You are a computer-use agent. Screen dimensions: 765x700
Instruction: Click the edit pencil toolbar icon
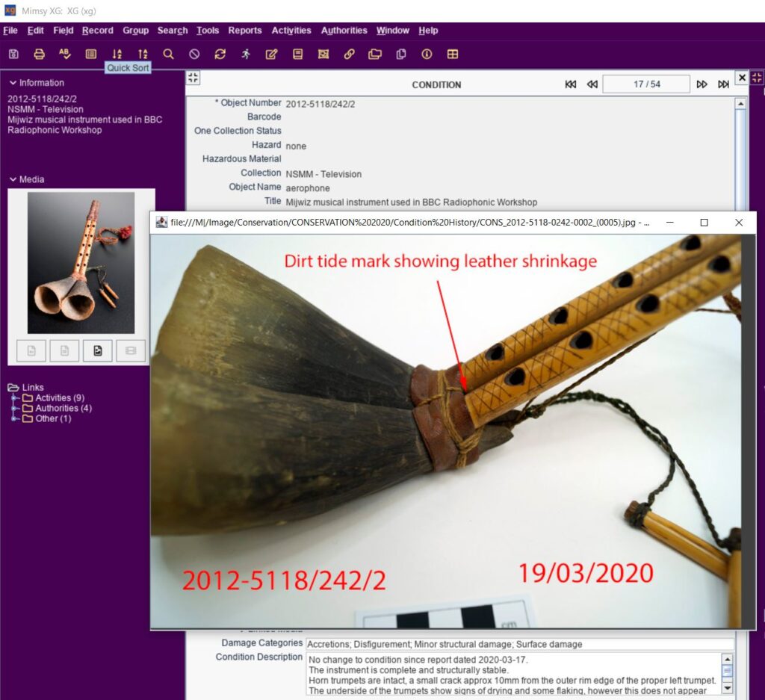point(272,54)
